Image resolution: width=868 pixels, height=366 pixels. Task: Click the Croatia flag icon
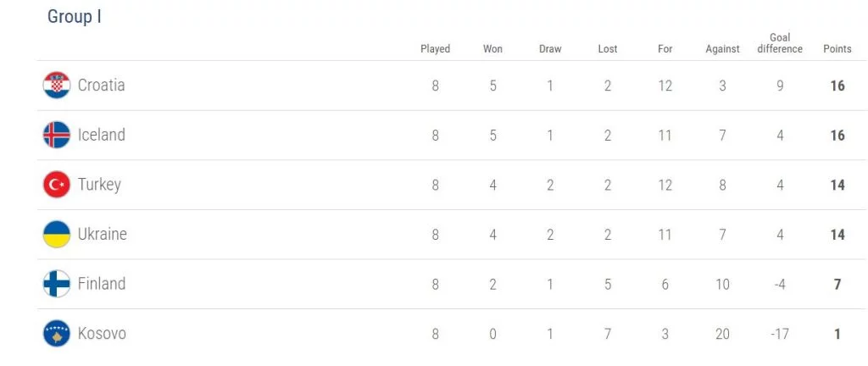[57, 86]
